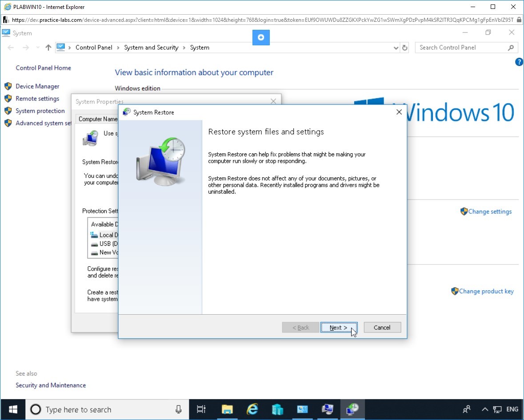The width and height of the screenshot is (524, 420).
Task: Click the taskbar microphone icon
Action: (179, 409)
